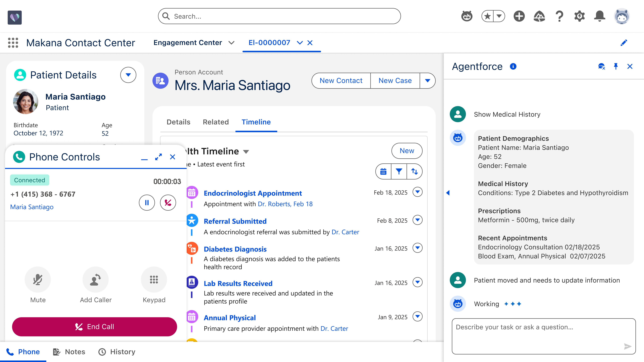Open more actions next to New Case
The width and height of the screenshot is (644, 362).
pyautogui.click(x=428, y=81)
